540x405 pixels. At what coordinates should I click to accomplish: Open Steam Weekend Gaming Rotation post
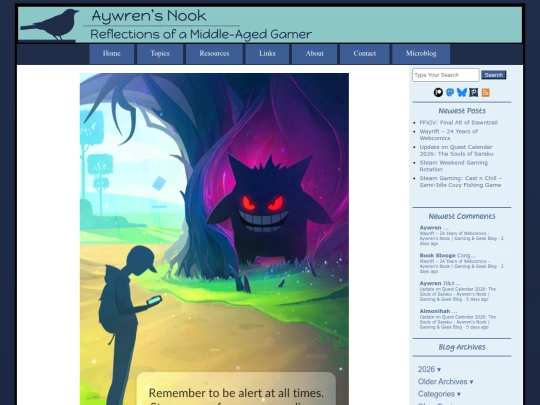coord(454,166)
